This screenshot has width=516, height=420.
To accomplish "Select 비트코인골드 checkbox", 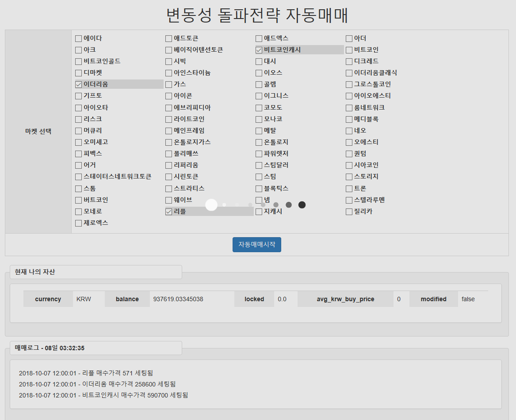I will pyautogui.click(x=78, y=61).
